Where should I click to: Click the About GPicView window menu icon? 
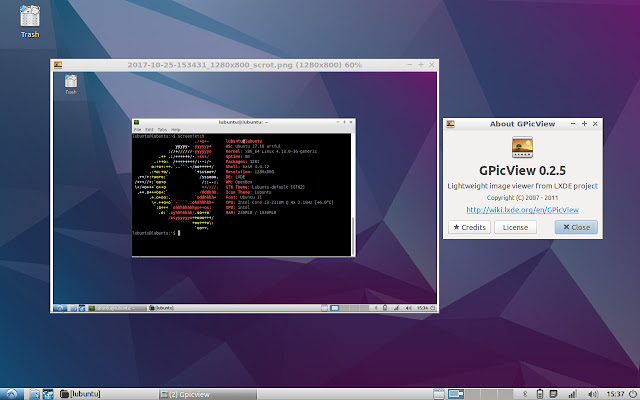pyautogui.click(x=451, y=124)
